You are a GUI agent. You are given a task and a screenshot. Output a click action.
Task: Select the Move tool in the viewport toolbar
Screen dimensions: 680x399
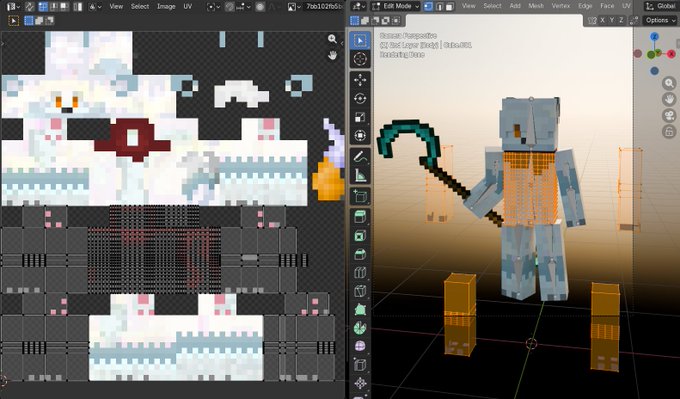(360, 80)
